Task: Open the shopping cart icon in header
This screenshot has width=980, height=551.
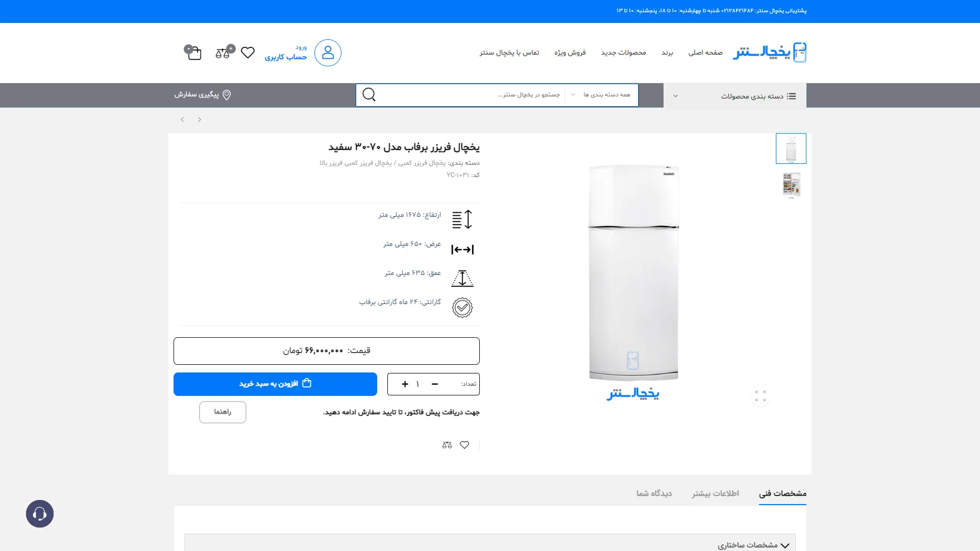Action: click(193, 53)
